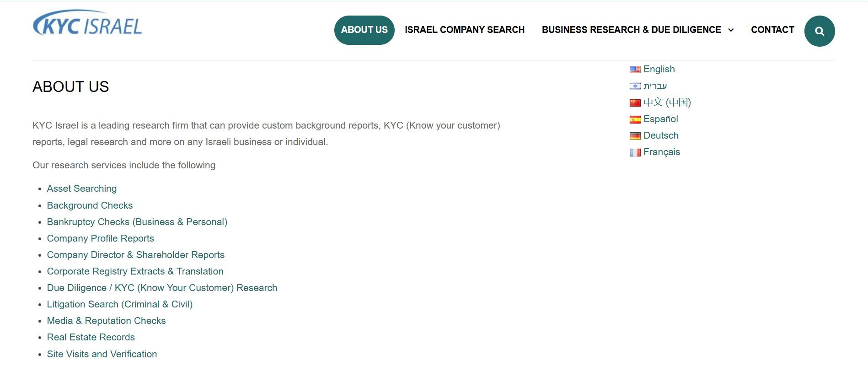This screenshot has width=868, height=377.
Task: Expand the Business Research & Due Diligence chevron
Action: click(731, 30)
